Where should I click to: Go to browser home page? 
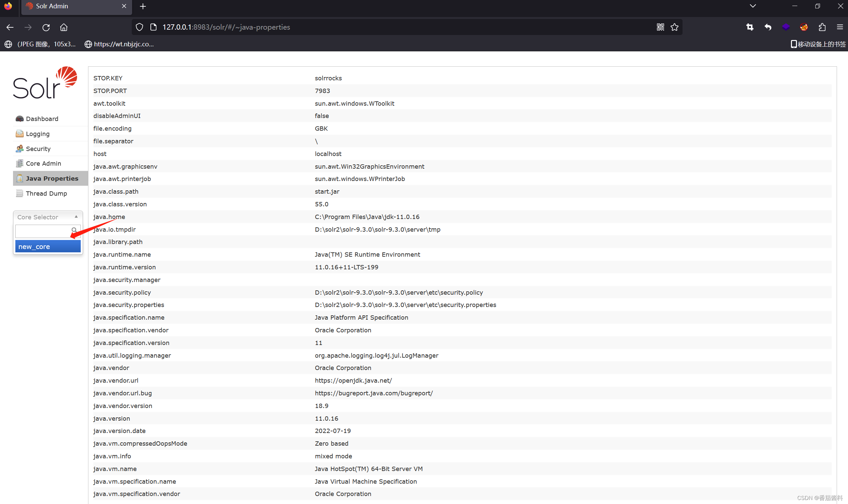point(64,27)
